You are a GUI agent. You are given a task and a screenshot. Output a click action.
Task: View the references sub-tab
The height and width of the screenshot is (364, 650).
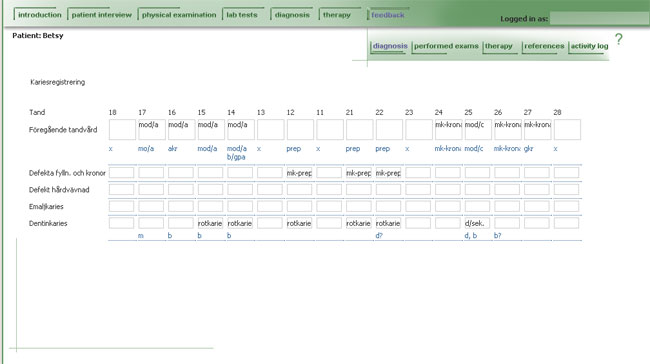click(544, 46)
